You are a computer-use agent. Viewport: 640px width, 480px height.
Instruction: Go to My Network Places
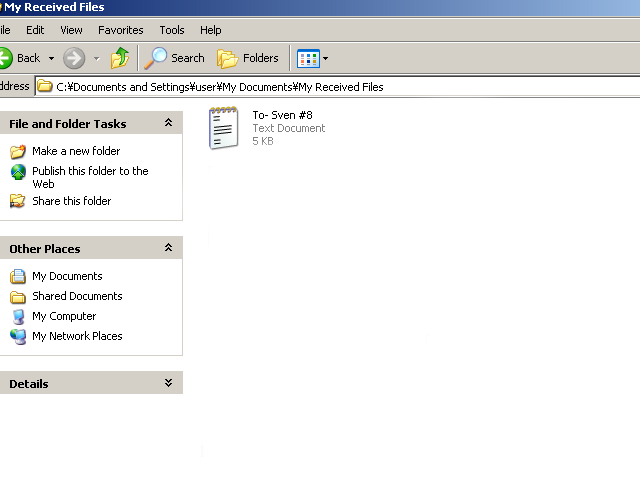point(77,336)
